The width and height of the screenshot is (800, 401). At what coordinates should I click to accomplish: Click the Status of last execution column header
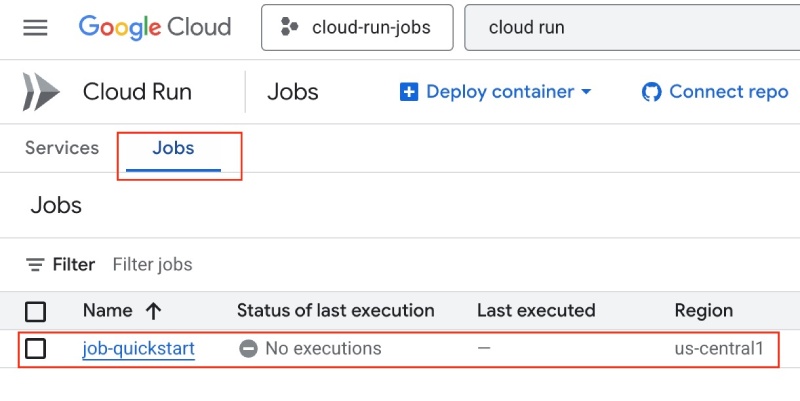[x=336, y=311]
